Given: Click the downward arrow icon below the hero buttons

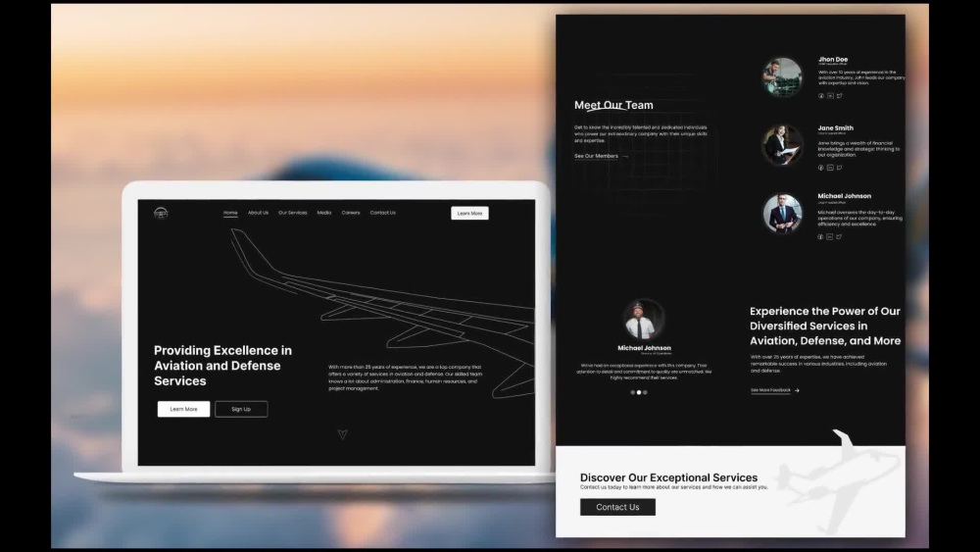Looking at the screenshot, I should point(342,433).
